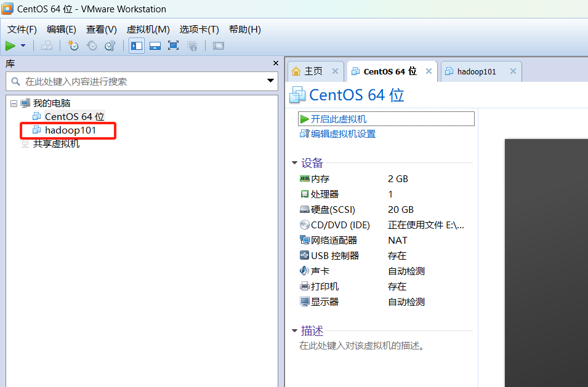
Task: Click the VM screen preview thumbnail
Action: (546, 263)
